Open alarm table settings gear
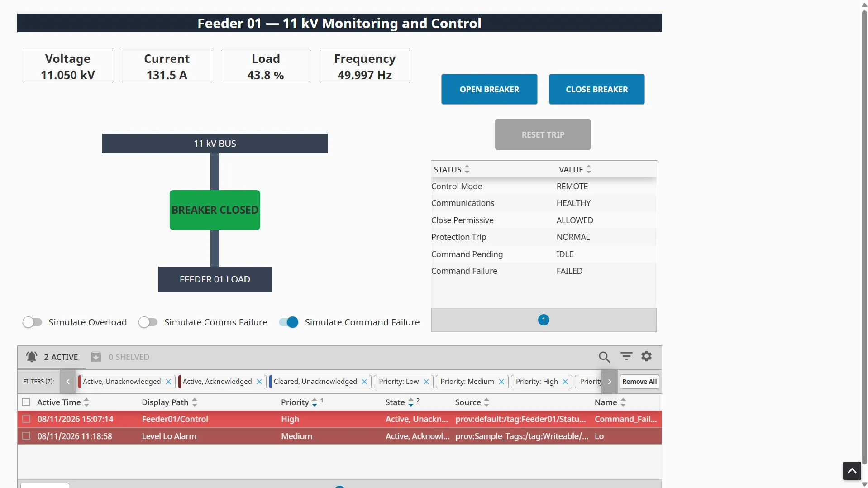 [647, 357]
